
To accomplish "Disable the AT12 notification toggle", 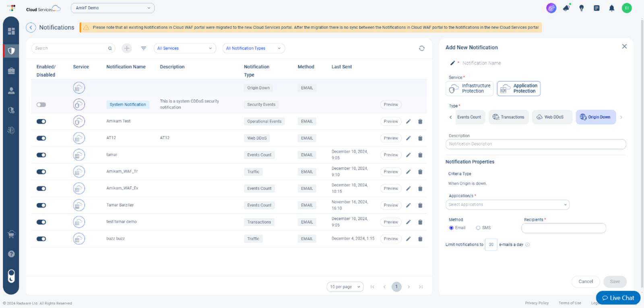I will pos(41,138).
